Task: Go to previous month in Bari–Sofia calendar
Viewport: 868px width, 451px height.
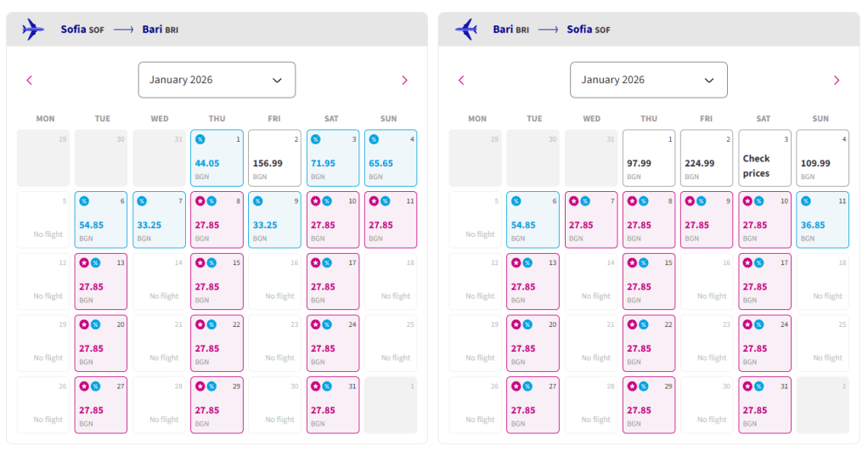Action: point(461,81)
